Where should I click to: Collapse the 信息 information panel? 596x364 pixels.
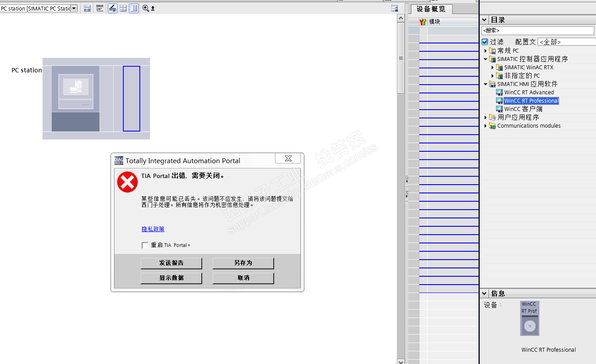point(485,293)
